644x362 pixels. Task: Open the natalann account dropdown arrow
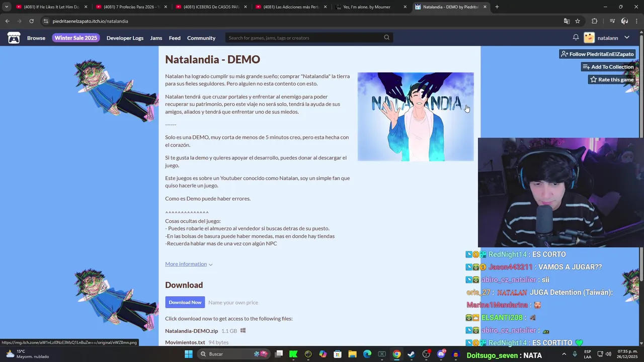[627, 38]
